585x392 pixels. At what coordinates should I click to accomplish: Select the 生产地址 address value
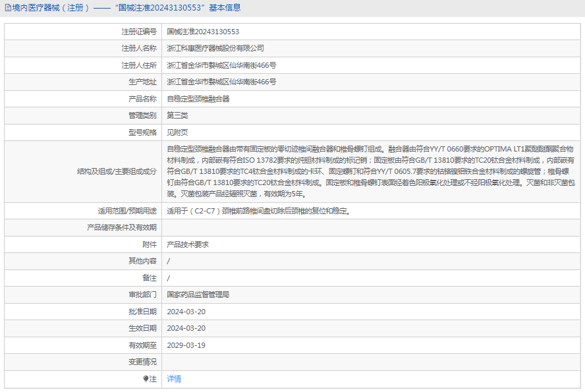221,82
